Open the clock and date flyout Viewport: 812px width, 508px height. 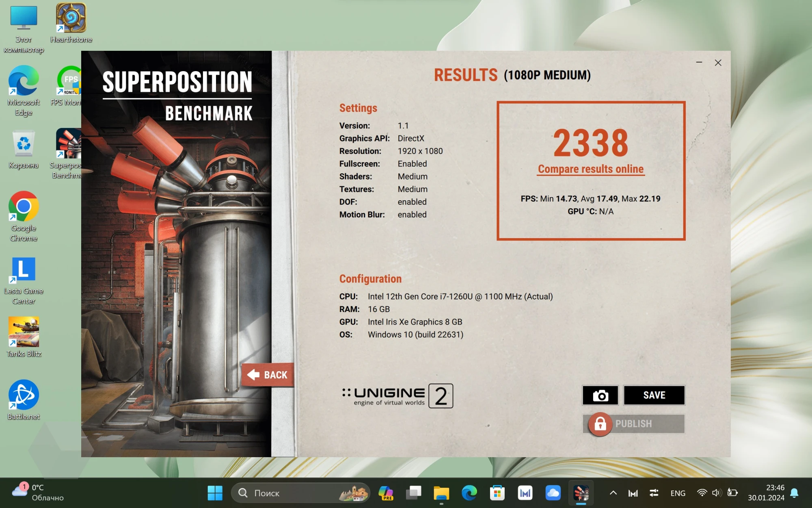[x=766, y=493]
